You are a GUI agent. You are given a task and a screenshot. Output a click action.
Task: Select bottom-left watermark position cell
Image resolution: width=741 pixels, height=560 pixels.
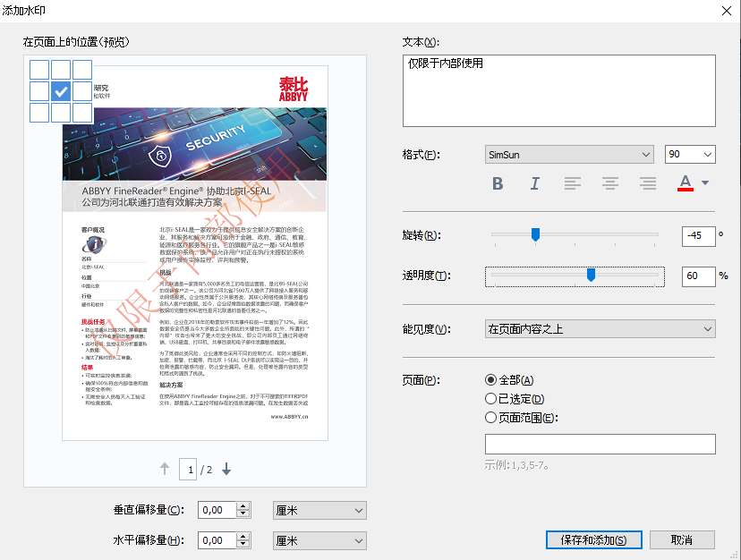pyautogui.click(x=39, y=113)
